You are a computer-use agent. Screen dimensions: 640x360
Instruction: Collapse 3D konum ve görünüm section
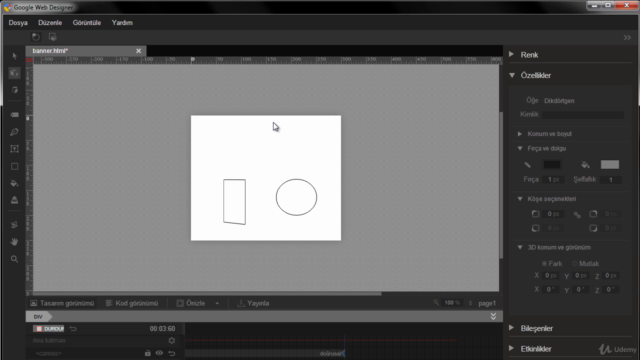point(520,247)
